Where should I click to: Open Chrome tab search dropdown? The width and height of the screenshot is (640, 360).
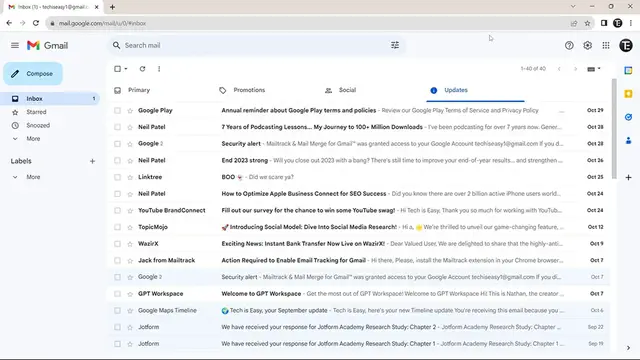coord(573,7)
